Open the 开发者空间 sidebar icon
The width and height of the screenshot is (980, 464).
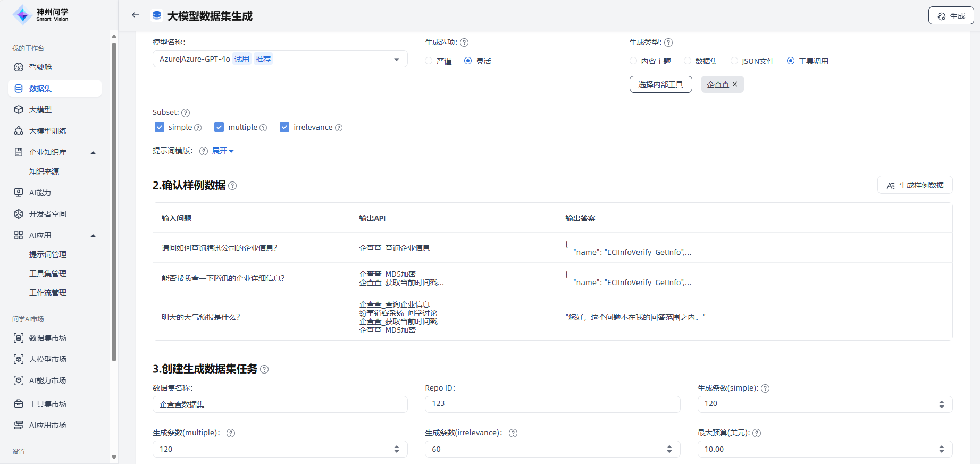[19, 214]
